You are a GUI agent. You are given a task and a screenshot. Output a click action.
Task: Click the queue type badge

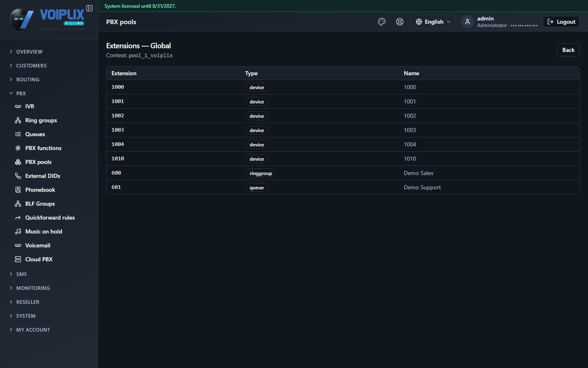tap(256, 188)
